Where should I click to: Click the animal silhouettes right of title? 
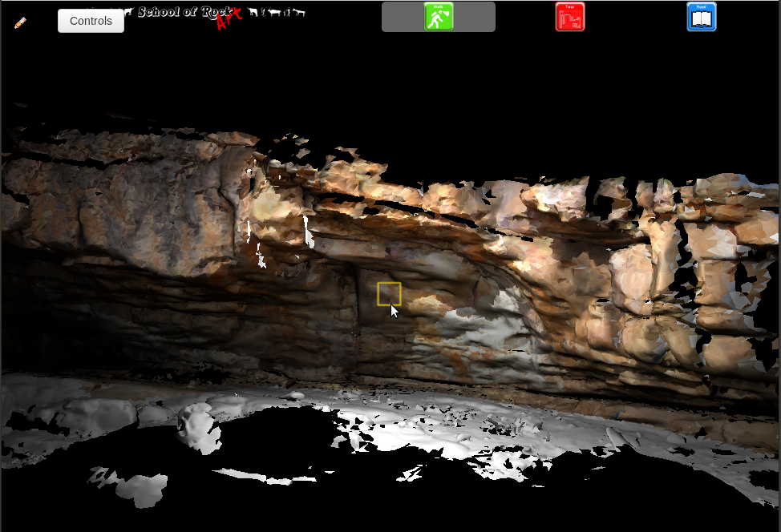[x=277, y=12]
